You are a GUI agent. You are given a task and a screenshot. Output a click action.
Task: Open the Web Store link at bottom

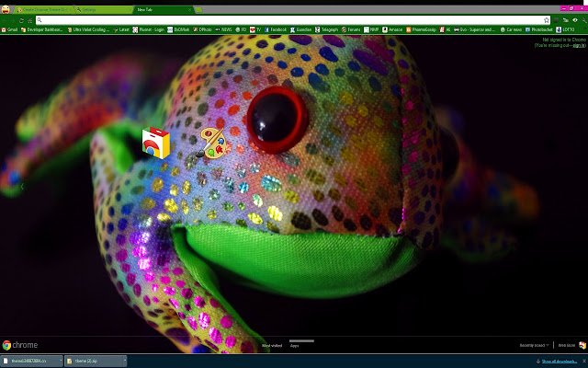click(x=571, y=345)
